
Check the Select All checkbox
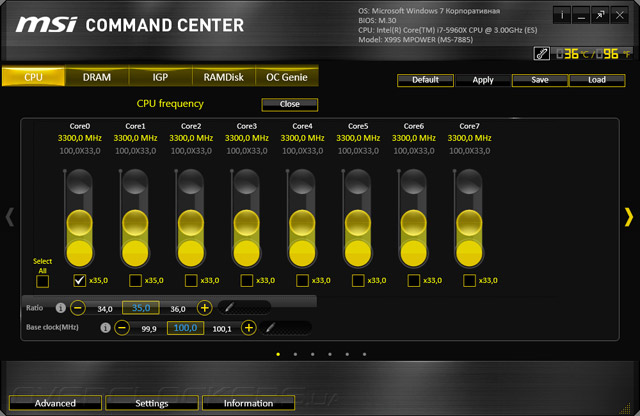click(x=42, y=281)
